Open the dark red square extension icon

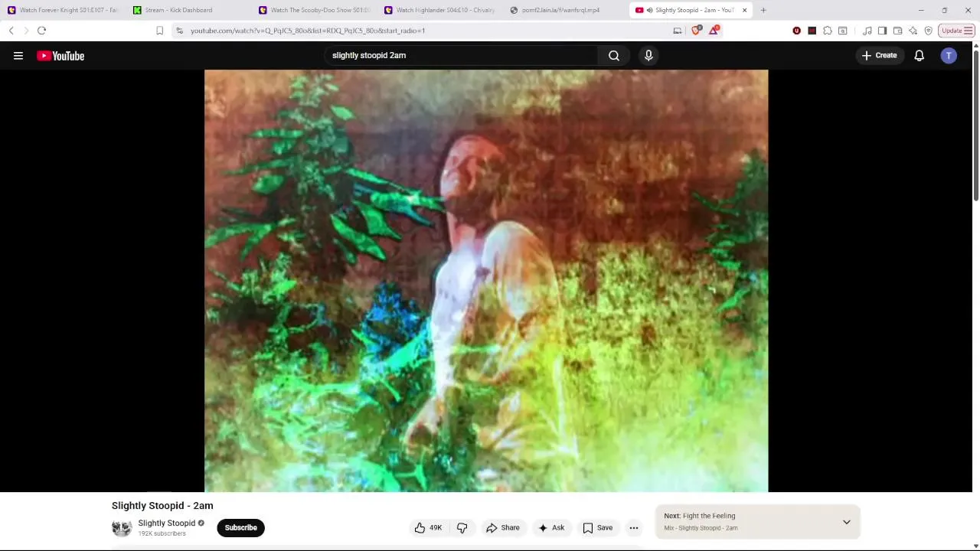click(812, 31)
